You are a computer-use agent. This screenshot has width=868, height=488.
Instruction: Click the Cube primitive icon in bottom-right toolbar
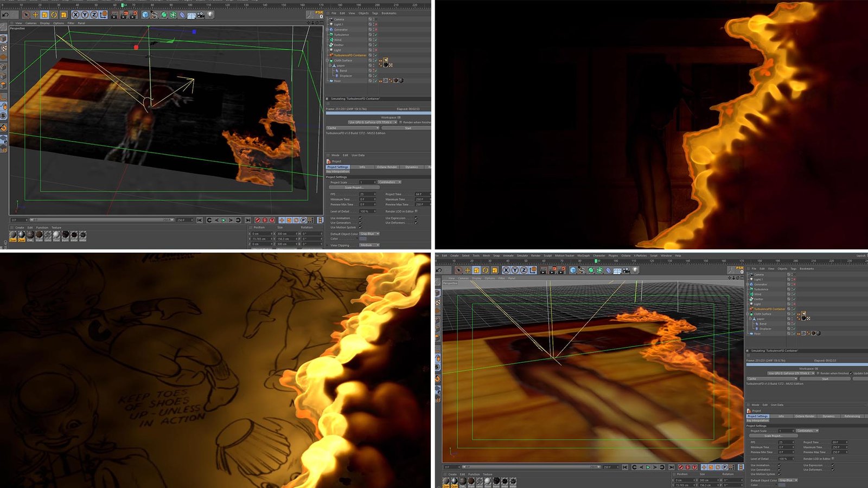[x=572, y=270]
